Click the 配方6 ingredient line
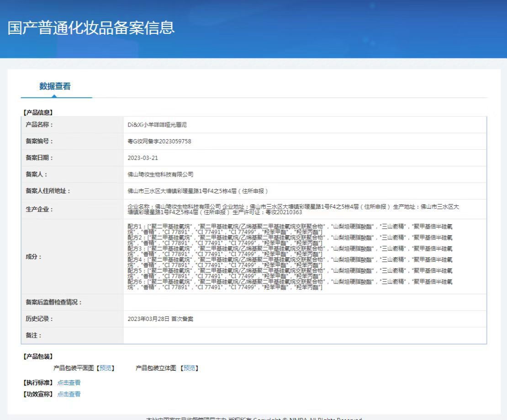Screen dimensions: 507x420 coord(290,284)
